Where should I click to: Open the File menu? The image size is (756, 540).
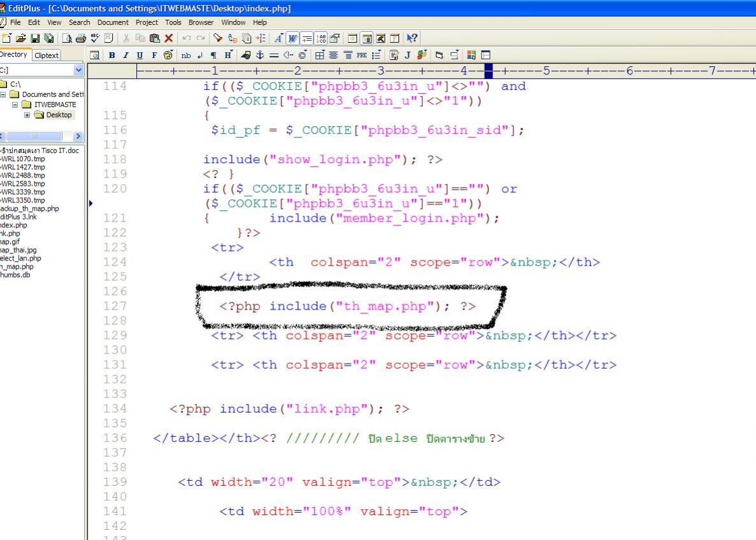coord(15,22)
